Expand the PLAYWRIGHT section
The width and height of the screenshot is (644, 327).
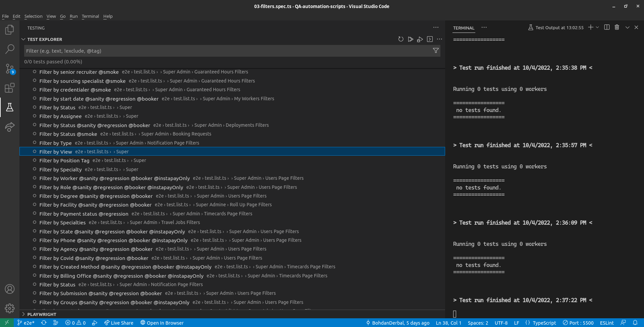pyautogui.click(x=23, y=314)
